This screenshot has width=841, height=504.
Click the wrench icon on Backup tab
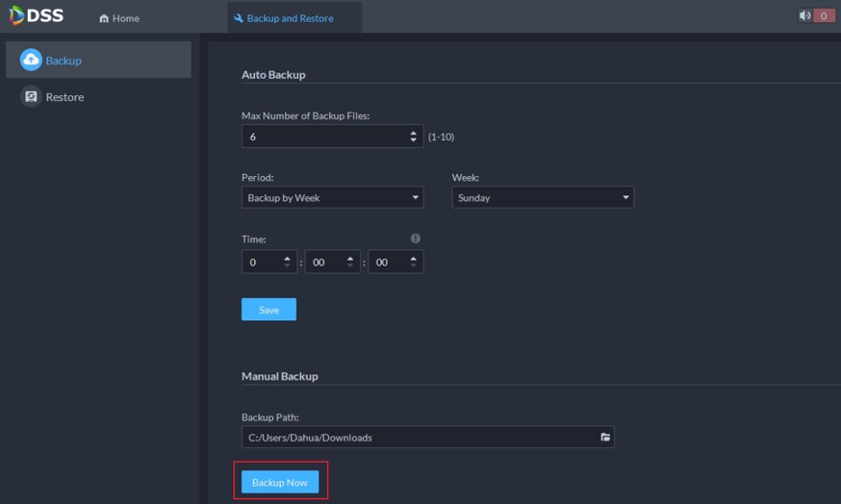pos(239,18)
